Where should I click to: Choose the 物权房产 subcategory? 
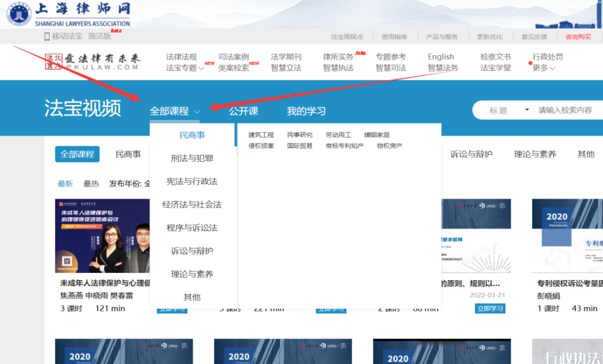tap(390, 146)
